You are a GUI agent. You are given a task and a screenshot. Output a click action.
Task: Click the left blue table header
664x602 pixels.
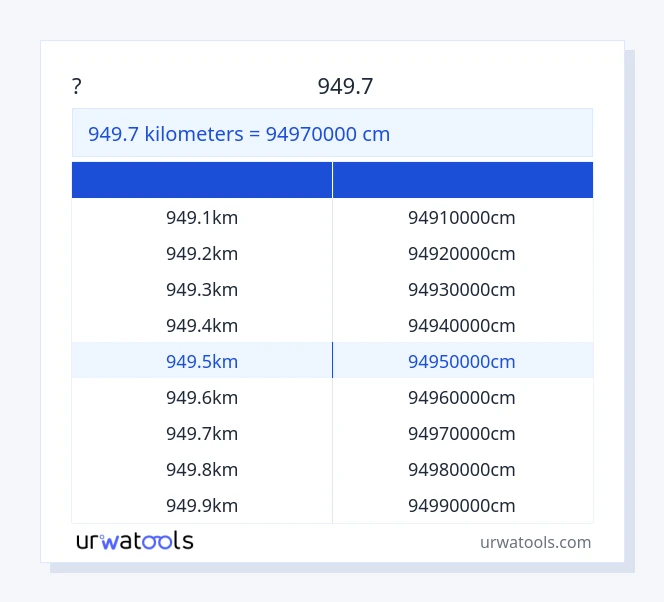point(202,180)
